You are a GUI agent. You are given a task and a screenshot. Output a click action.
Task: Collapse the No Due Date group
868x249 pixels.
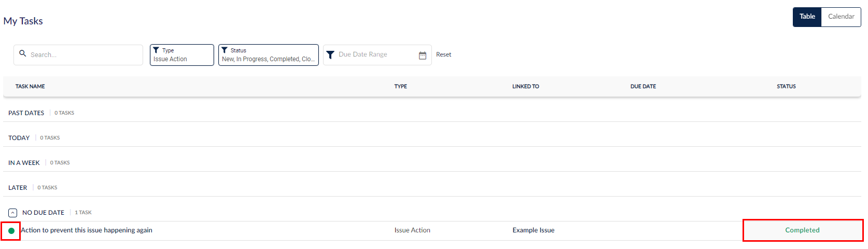tap(13, 213)
